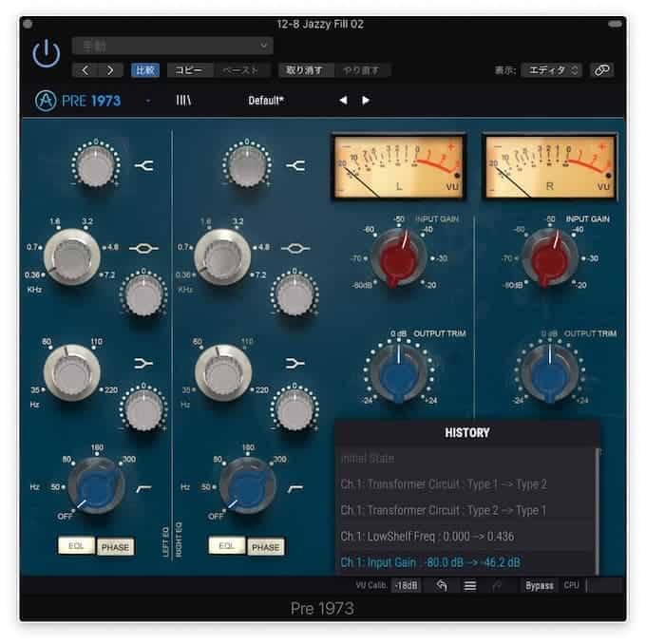The width and height of the screenshot is (646, 644).
Task: Click the right channel OUTPUT TRIM blue knob
Action: point(550,373)
